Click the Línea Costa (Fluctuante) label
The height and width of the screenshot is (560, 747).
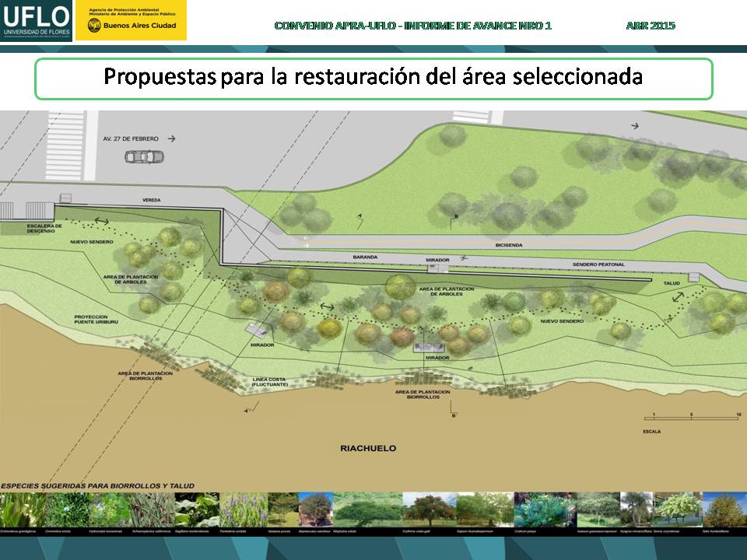pyautogui.click(x=269, y=383)
